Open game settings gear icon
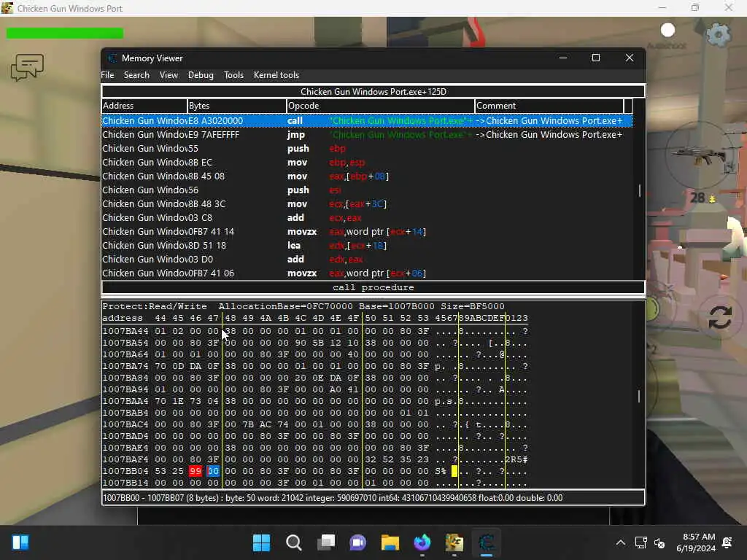Image resolution: width=747 pixels, height=560 pixels. (x=718, y=35)
